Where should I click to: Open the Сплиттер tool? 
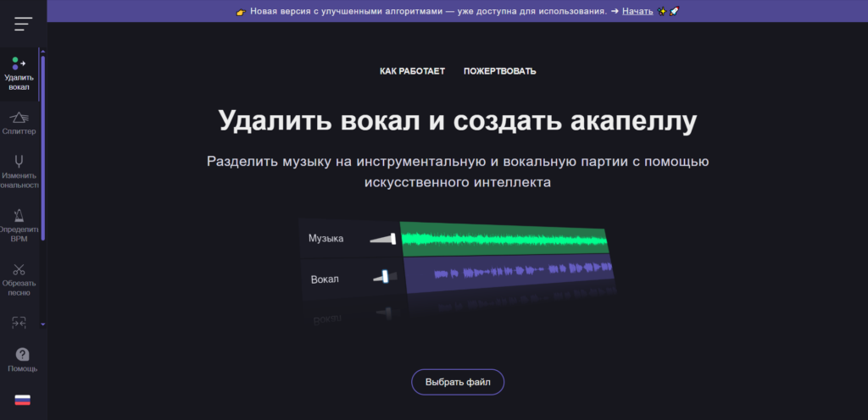(x=19, y=124)
